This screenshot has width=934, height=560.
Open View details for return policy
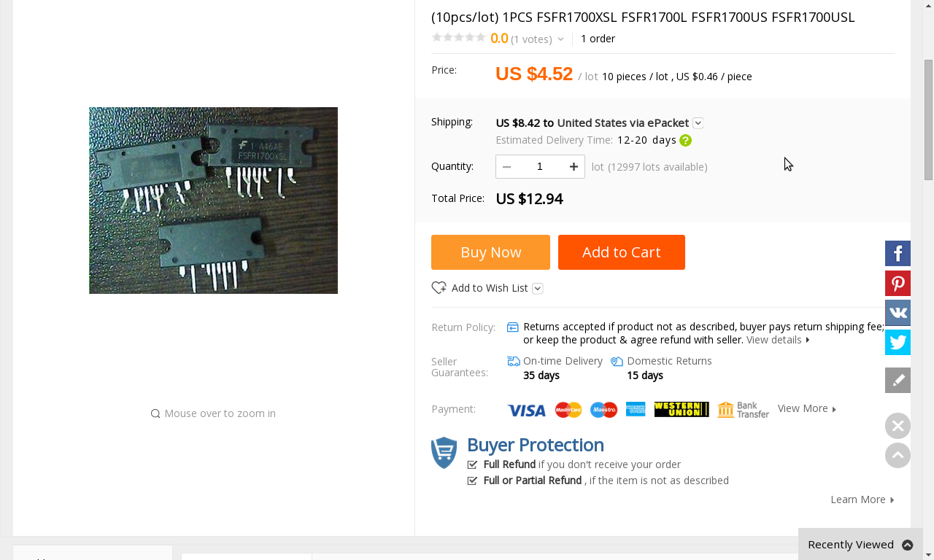(778, 340)
